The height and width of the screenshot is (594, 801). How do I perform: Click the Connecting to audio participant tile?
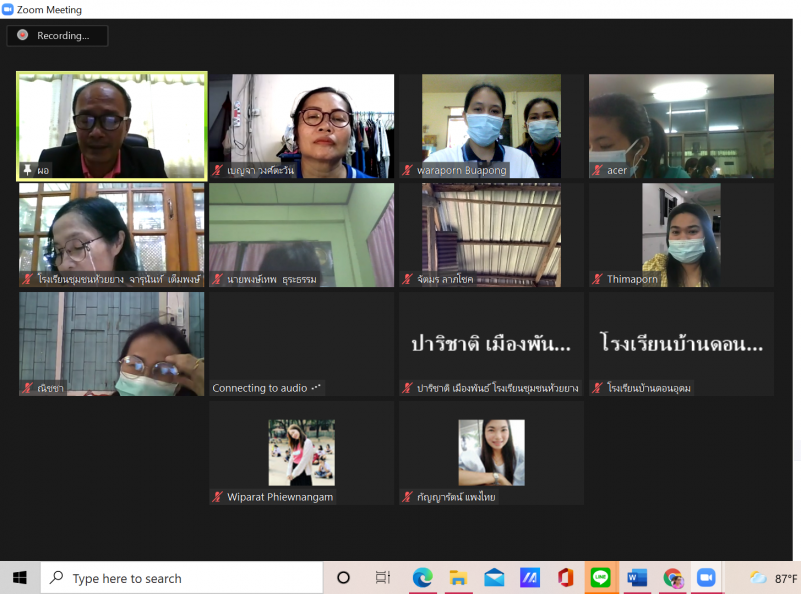pos(301,344)
